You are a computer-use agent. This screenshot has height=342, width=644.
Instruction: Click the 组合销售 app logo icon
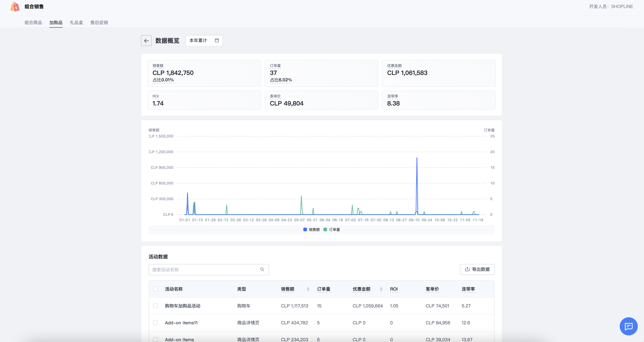point(15,7)
